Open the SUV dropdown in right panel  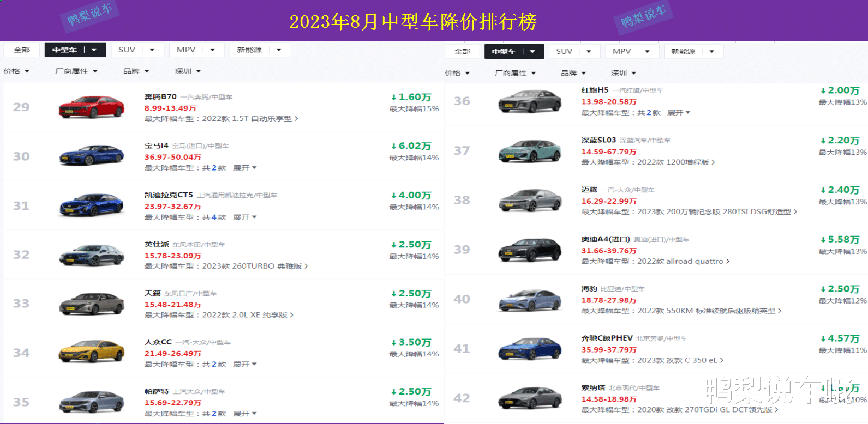[574, 52]
